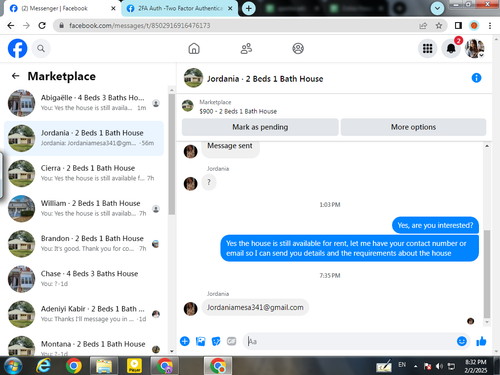500x375 pixels.
Task: Open the Windows Start button
Action: click(13, 366)
